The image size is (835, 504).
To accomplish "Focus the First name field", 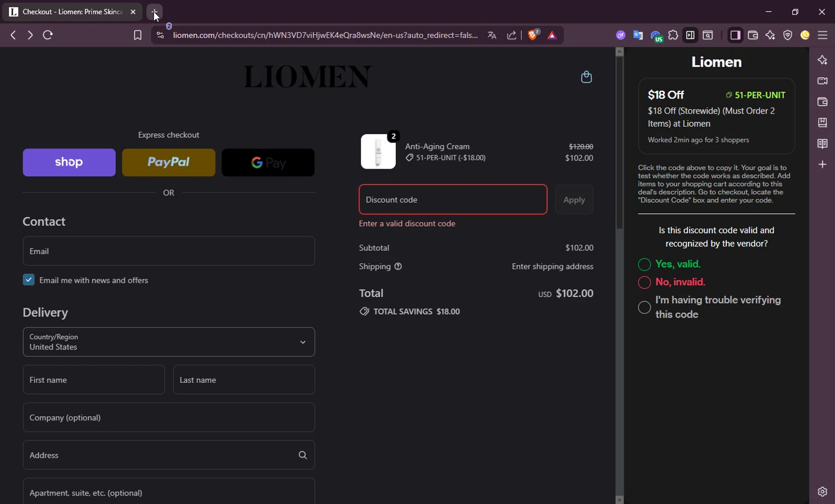I will (94, 380).
